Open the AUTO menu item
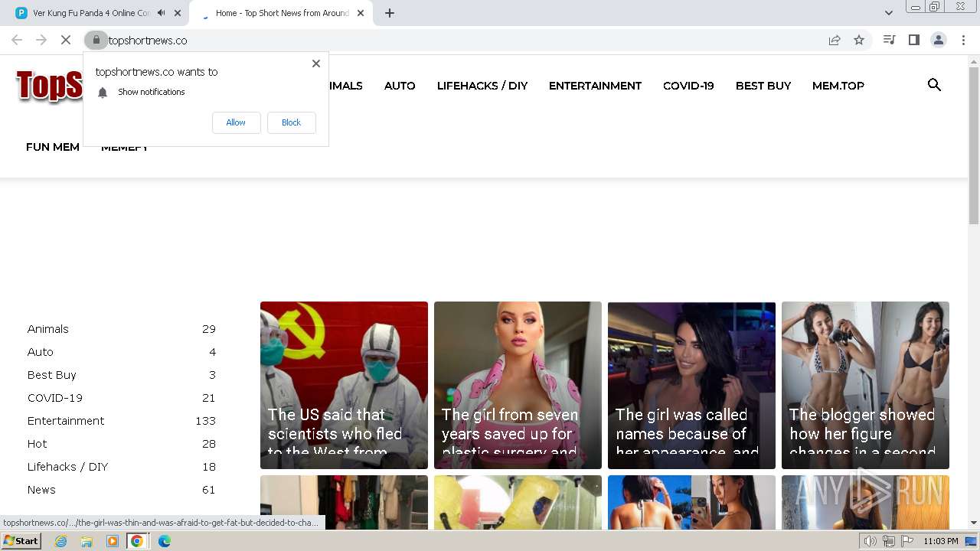The height and width of the screenshot is (551, 980). click(400, 86)
